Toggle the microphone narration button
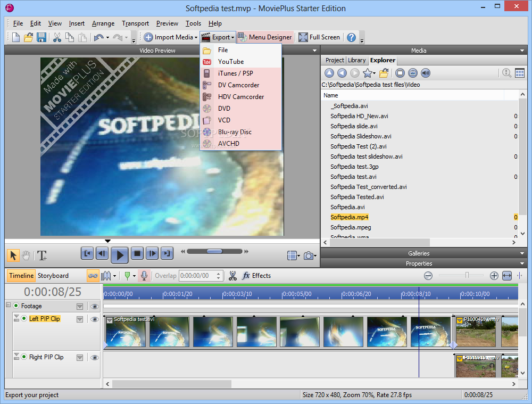532x404 pixels. [144, 276]
